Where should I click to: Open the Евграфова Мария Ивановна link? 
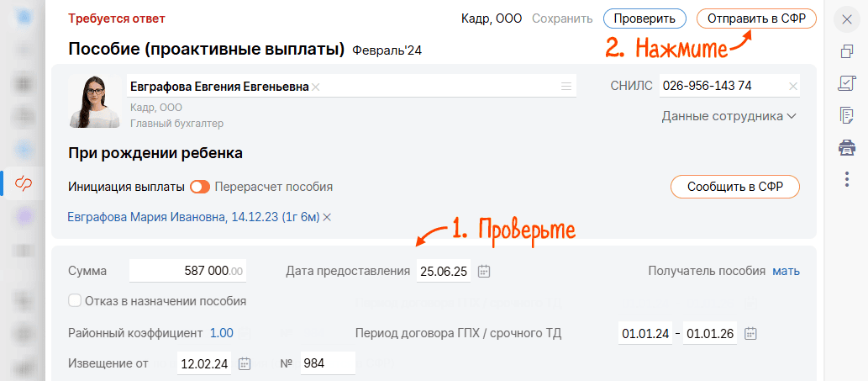[x=192, y=217]
